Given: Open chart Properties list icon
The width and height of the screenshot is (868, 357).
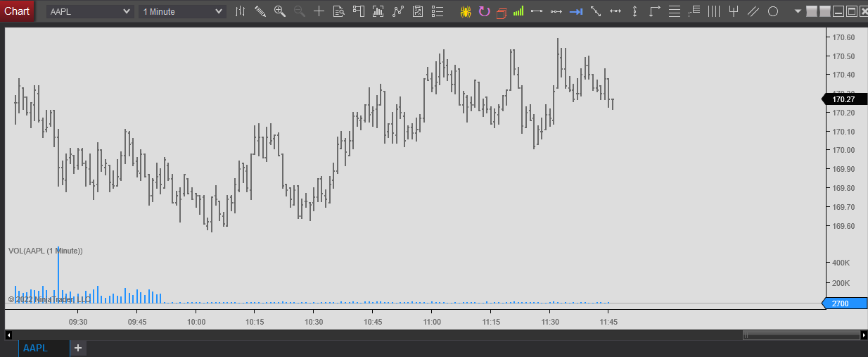Looking at the screenshot, I should 438,11.
